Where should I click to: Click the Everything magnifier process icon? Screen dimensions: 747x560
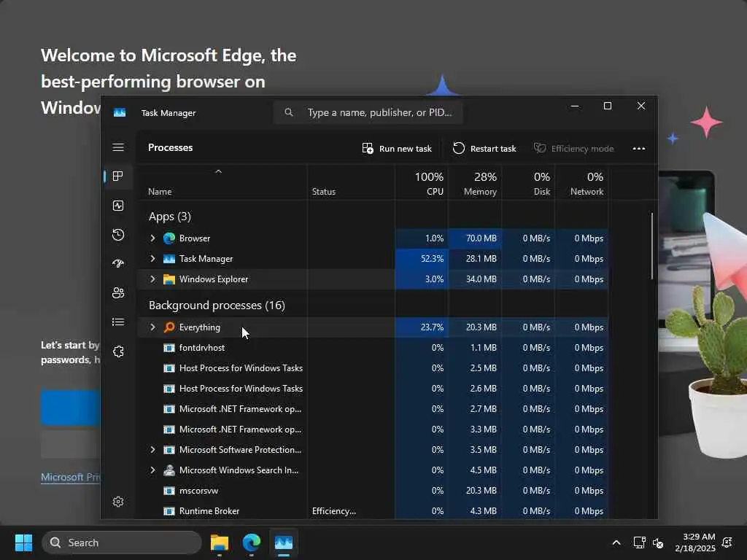click(x=169, y=327)
